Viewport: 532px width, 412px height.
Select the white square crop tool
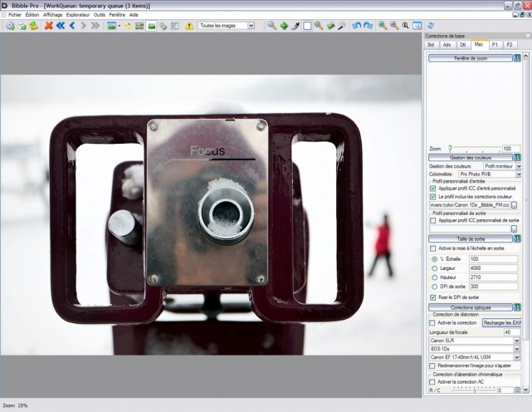[x=307, y=26]
